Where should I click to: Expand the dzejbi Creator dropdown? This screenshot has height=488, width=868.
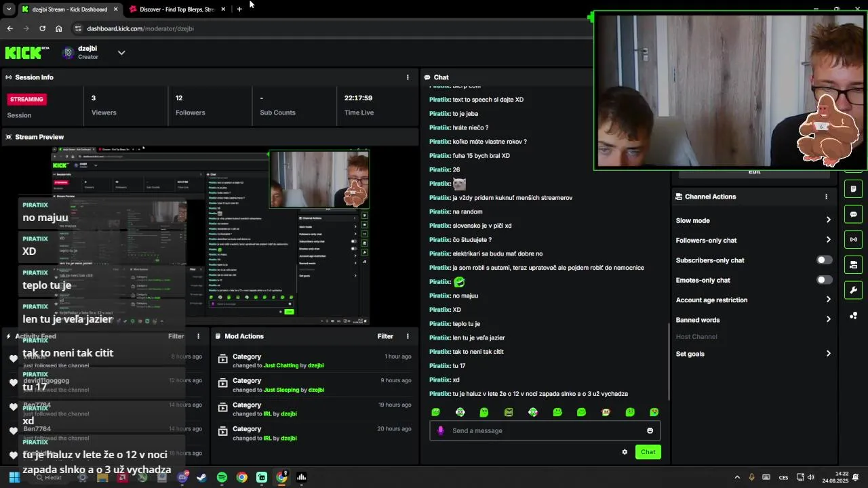121,52
